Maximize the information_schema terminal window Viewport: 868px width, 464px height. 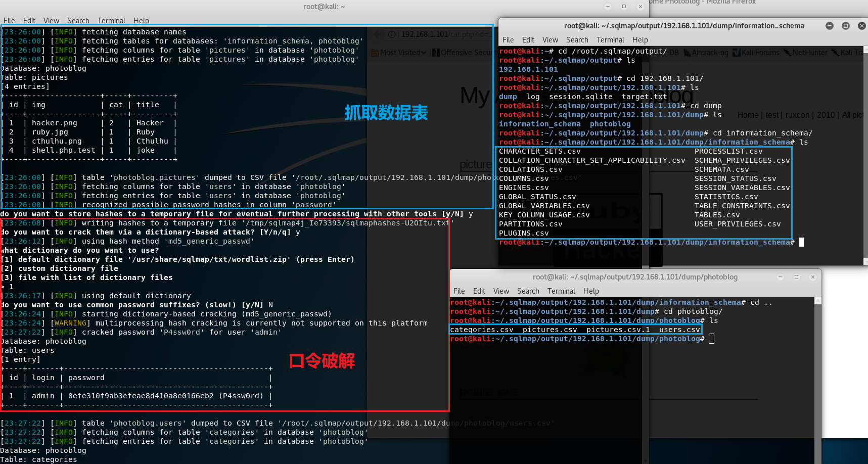coord(846,26)
